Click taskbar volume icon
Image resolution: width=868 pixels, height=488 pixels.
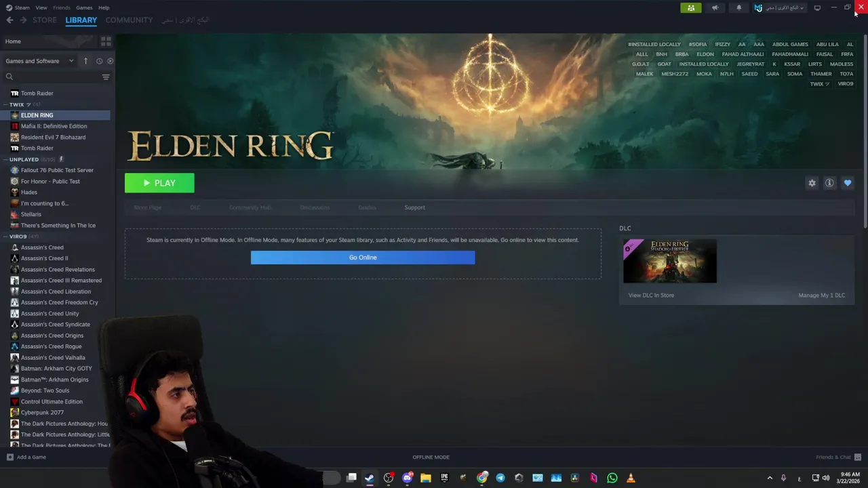[826, 478]
